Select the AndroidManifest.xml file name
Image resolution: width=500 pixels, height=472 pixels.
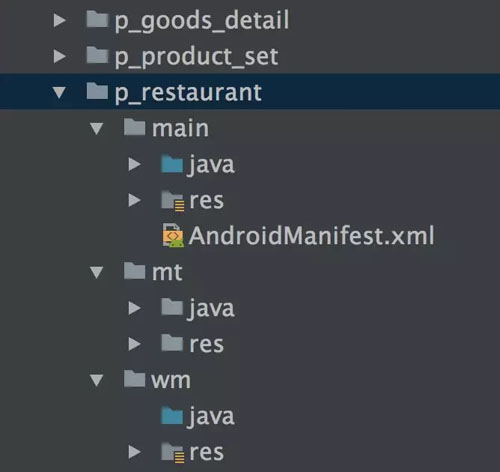pyautogui.click(x=311, y=236)
